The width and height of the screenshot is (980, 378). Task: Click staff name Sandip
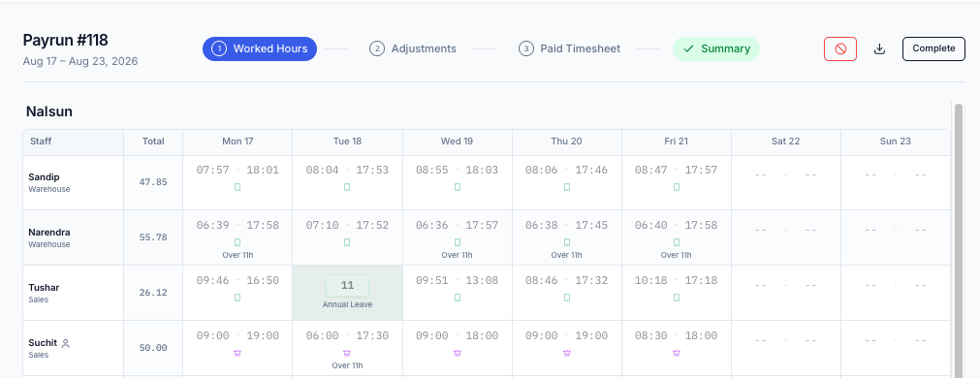(44, 176)
